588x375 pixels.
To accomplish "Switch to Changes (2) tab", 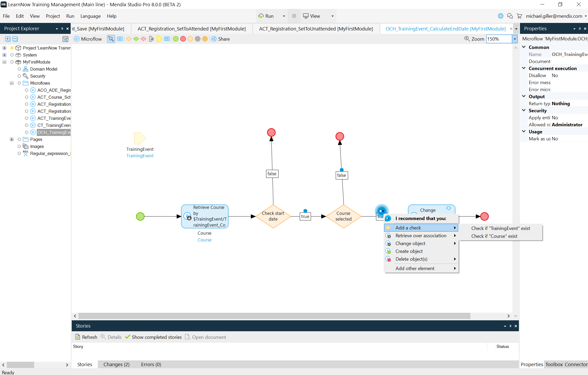I will coord(116,364).
